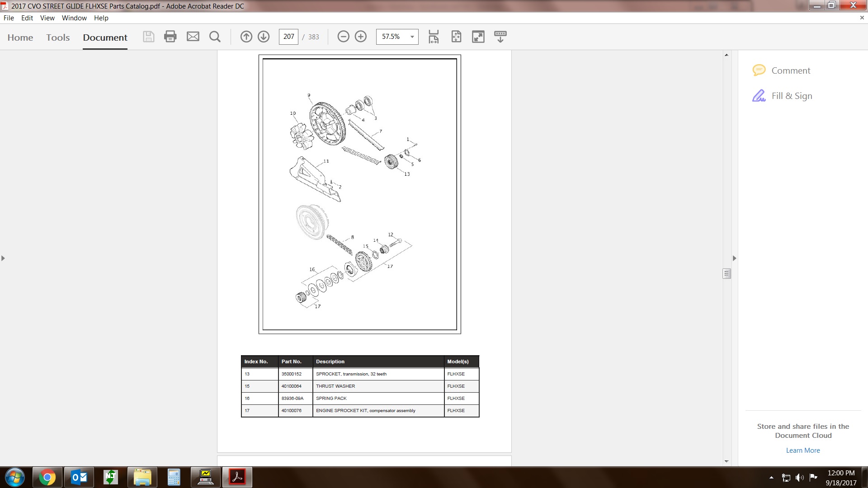Collapse the right tools pane arrow
The image size is (868, 488).
[734, 258]
